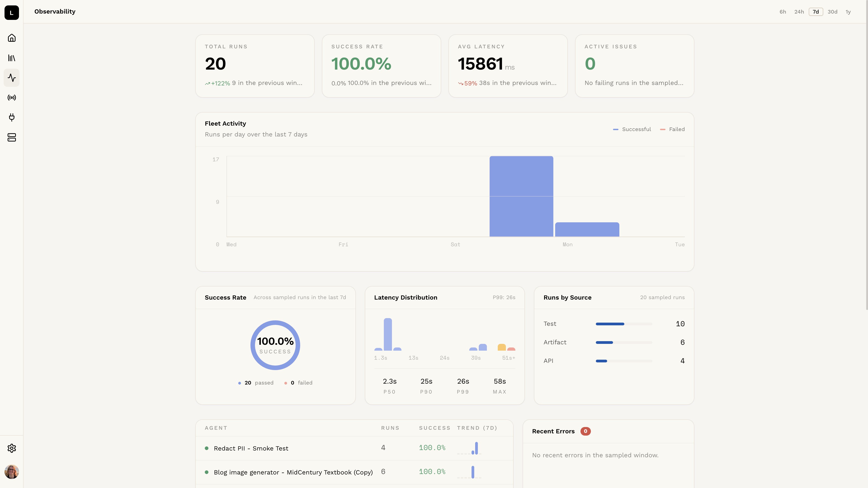Click the SUCCESS column header
Image resolution: width=868 pixels, height=488 pixels.
pos(435,428)
